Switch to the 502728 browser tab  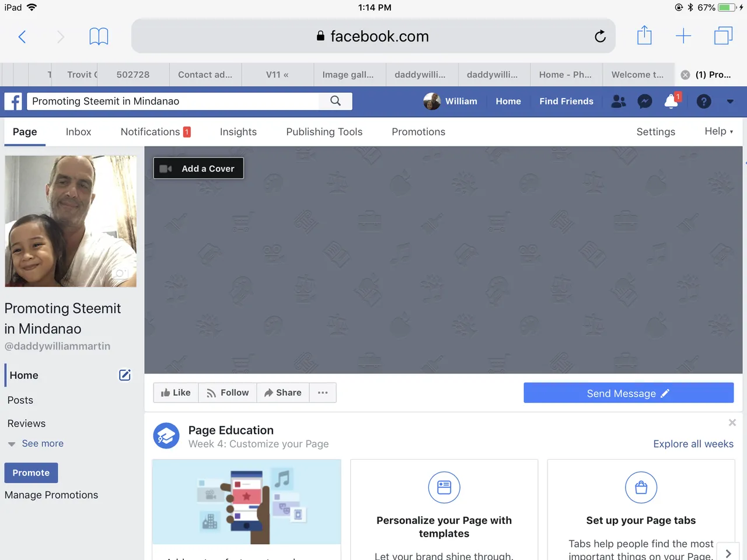point(133,75)
